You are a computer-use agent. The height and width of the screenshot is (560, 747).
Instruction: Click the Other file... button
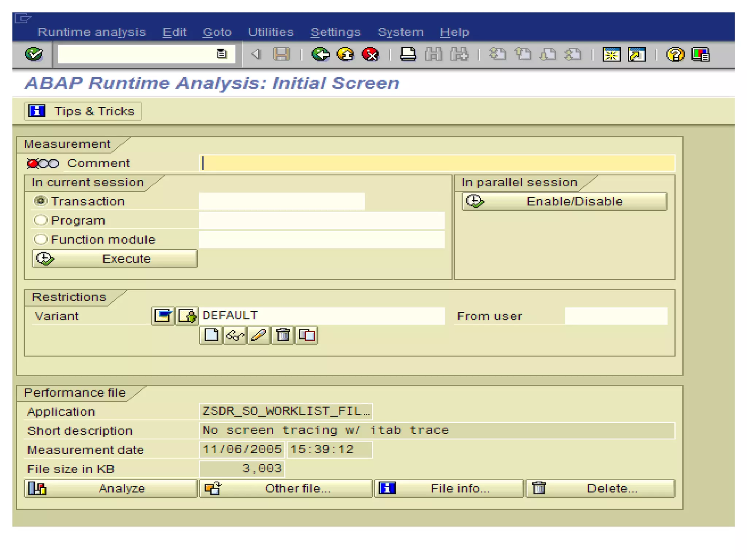point(286,488)
